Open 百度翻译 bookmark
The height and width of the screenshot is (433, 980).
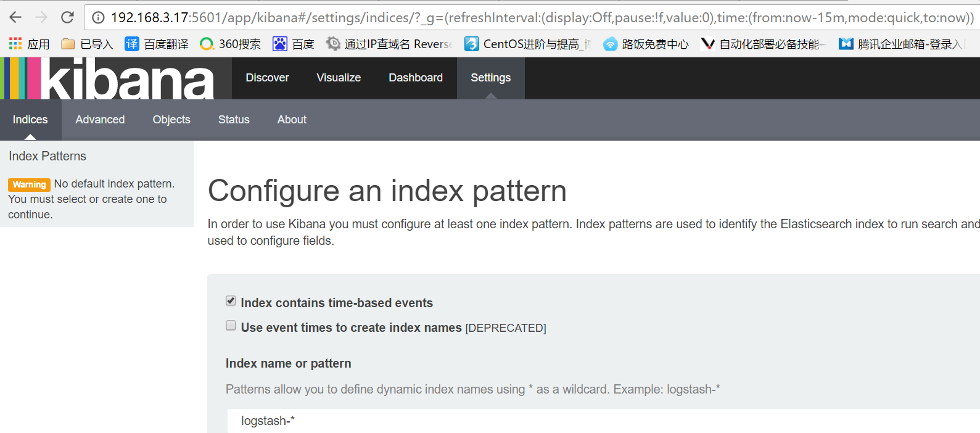click(157, 44)
